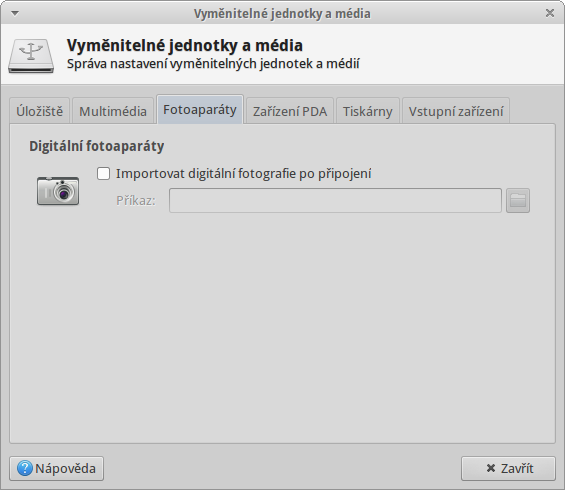The width and height of the screenshot is (565, 490).
Task: Go to the Zařízení PDA tab
Action: click(x=290, y=111)
